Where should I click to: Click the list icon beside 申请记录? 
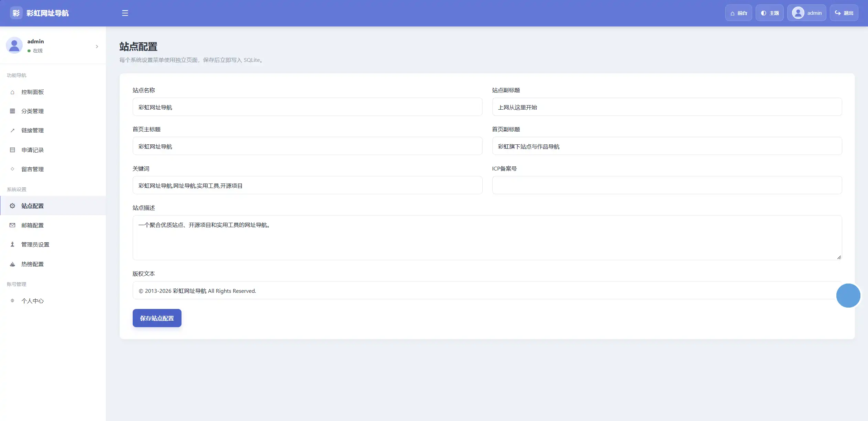[x=12, y=150]
